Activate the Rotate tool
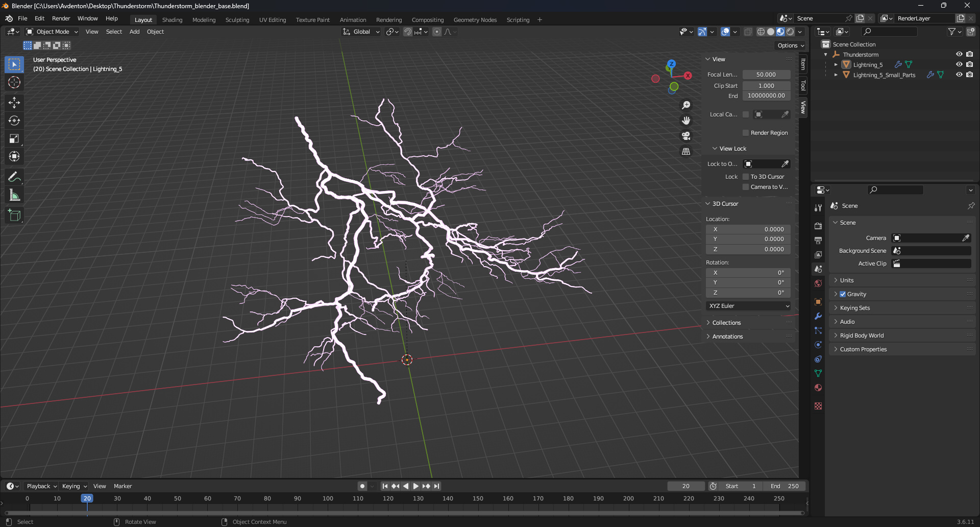 point(14,121)
